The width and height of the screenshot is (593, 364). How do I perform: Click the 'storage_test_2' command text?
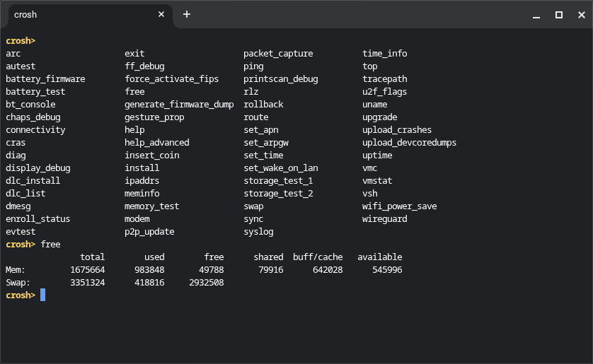[278, 193]
